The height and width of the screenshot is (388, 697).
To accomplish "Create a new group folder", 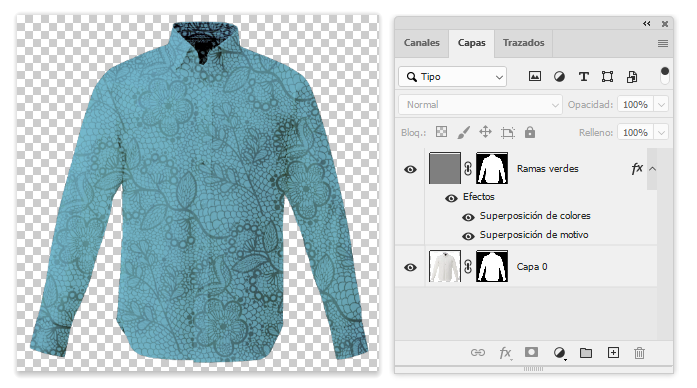I will [x=586, y=353].
